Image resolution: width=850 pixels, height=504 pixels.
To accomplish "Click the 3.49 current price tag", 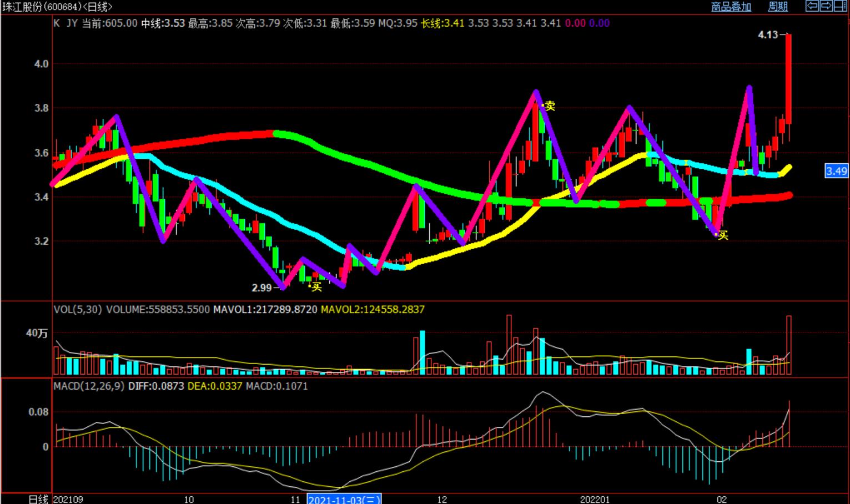I will (836, 171).
